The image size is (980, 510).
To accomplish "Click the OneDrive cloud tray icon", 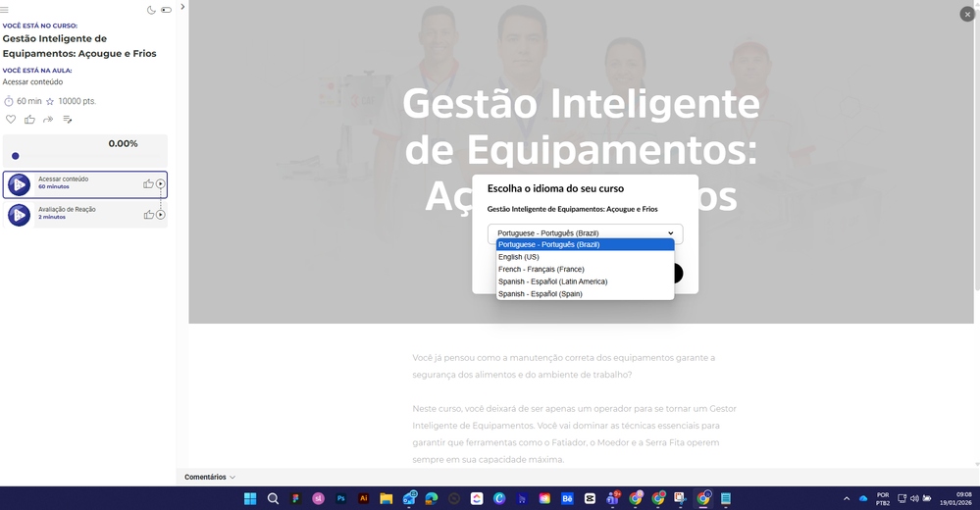I will (x=863, y=498).
